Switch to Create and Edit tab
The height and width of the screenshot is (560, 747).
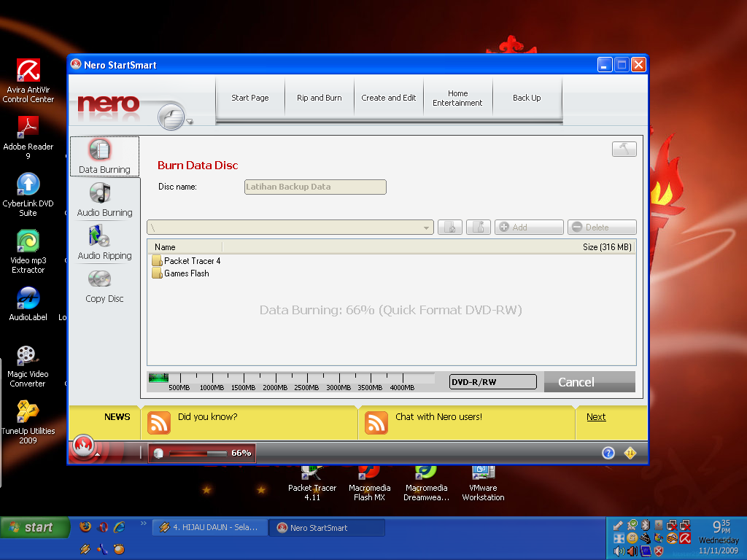click(x=389, y=98)
